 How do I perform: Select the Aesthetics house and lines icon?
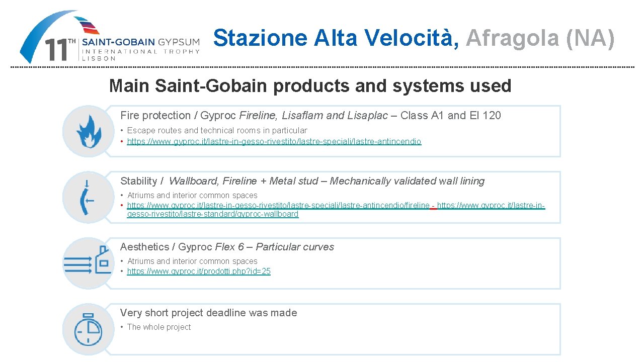(89, 263)
